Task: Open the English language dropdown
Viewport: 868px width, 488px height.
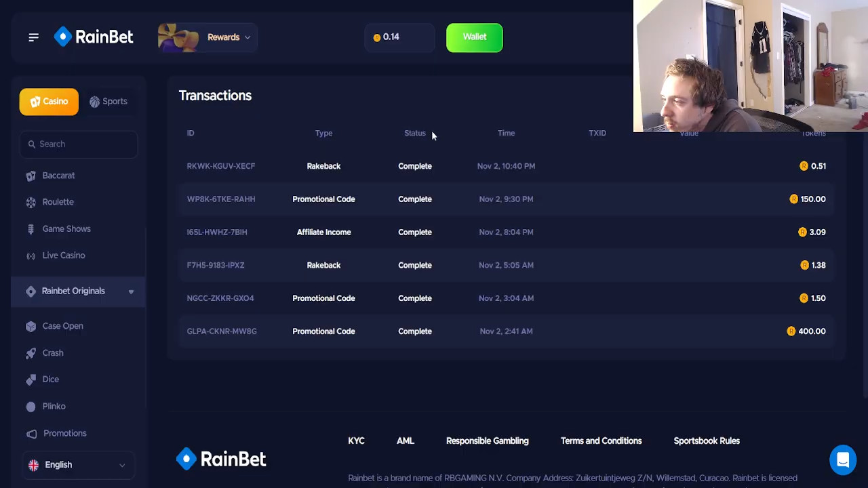Action: [x=78, y=465]
